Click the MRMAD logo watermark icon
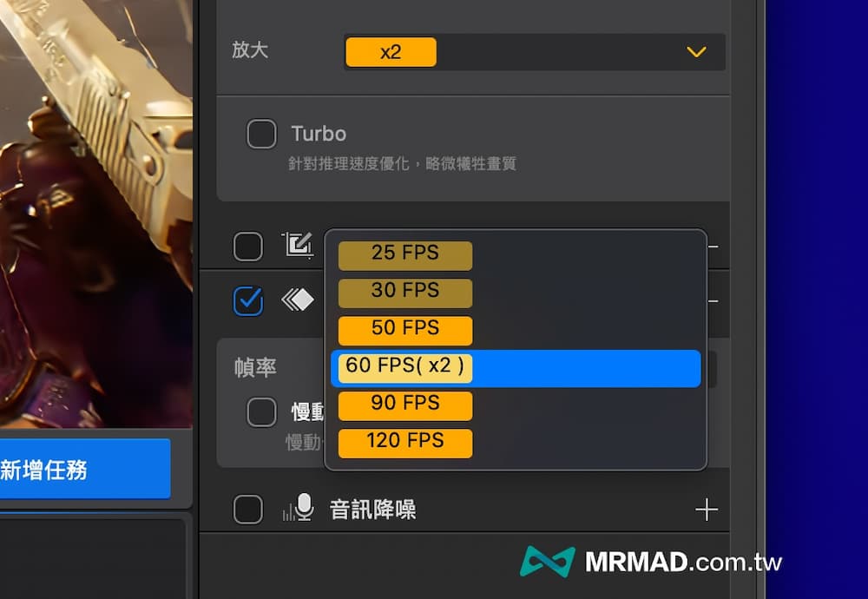868x599 pixels. 548,562
